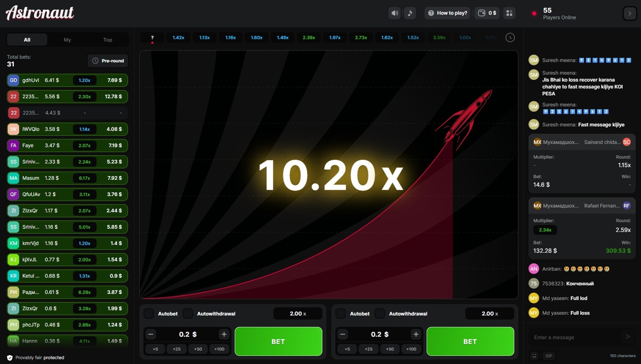
Task: Click the 2.39x result in round history
Action: (309, 38)
